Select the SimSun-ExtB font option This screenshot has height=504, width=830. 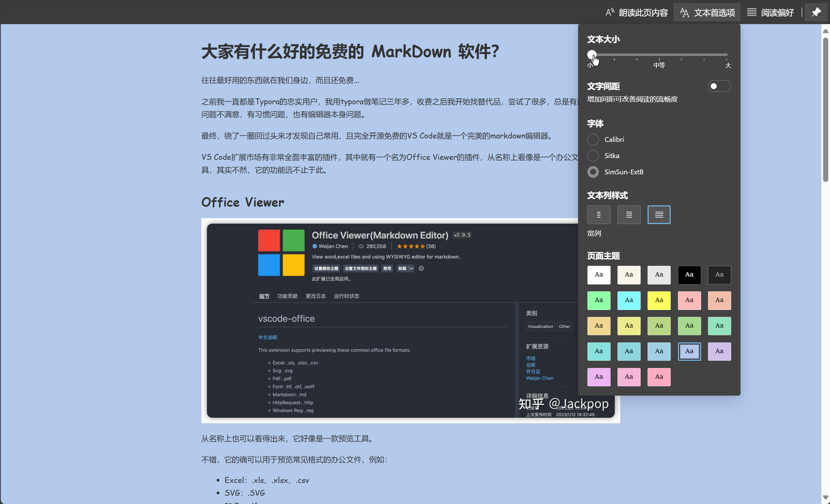tap(593, 172)
